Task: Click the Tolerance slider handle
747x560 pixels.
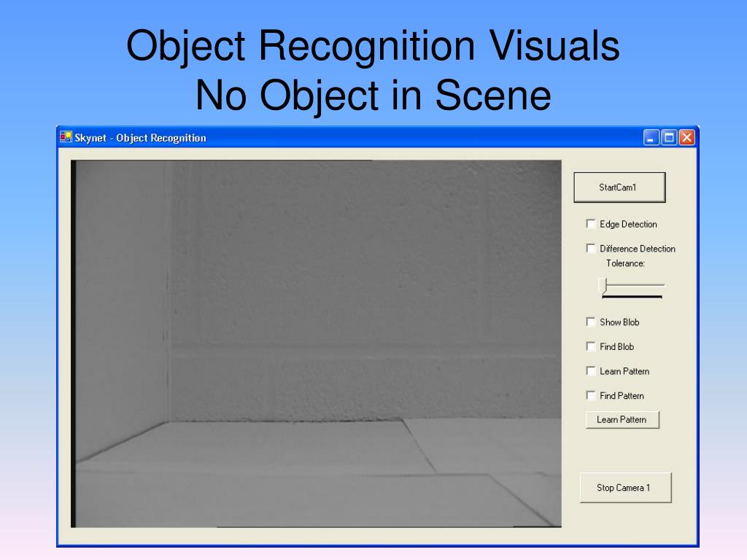Action: (x=604, y=286)
